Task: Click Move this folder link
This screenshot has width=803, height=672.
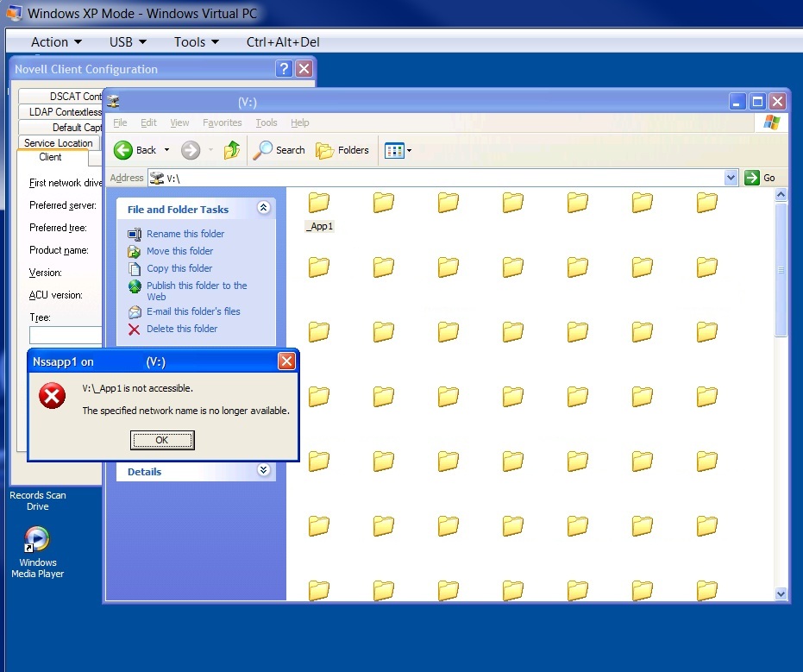Action: 179,252
